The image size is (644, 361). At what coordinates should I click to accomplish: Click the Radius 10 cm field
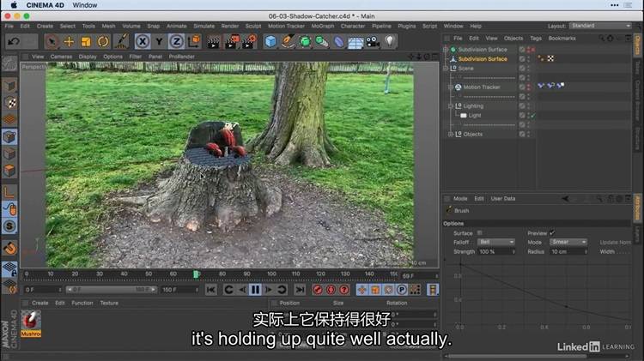click(x=568, y=251)
